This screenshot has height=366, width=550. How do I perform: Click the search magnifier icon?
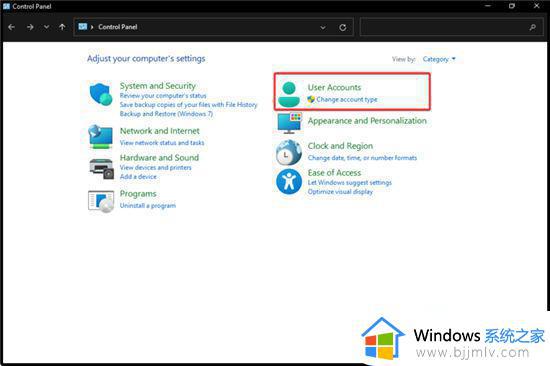(x=533, y=27)
